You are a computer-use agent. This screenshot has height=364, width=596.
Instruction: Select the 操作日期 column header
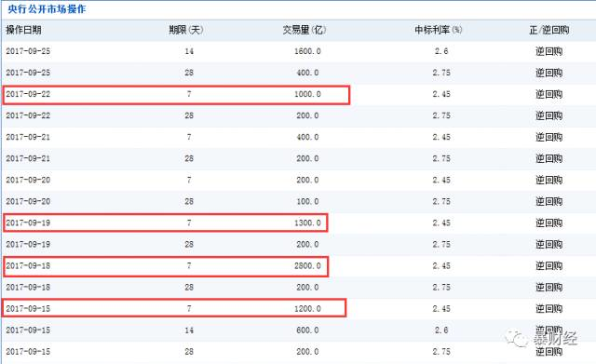click(23, 30)
